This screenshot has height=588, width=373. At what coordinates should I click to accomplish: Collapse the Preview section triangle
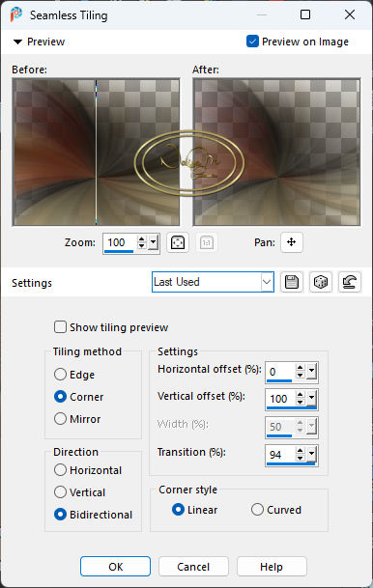tap(17, 42)
